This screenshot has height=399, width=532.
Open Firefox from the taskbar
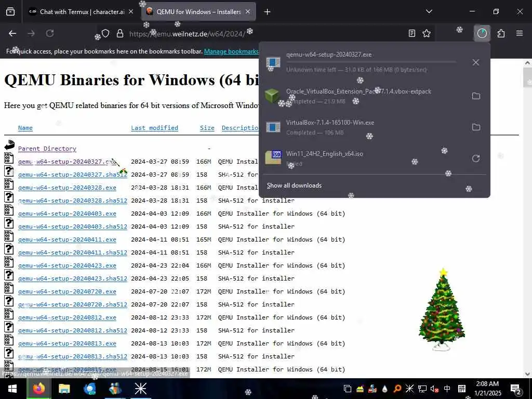click(38, 389)
